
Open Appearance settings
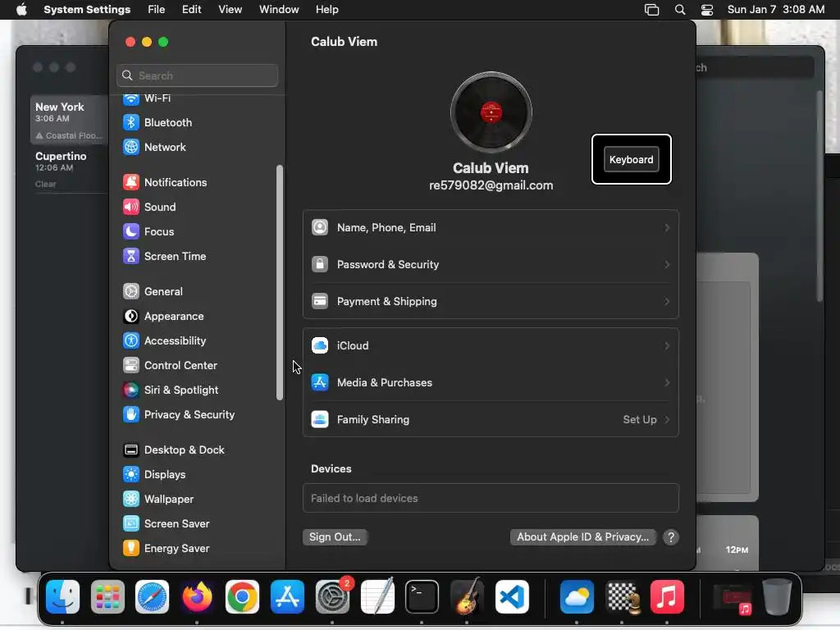tap(163, 317)
